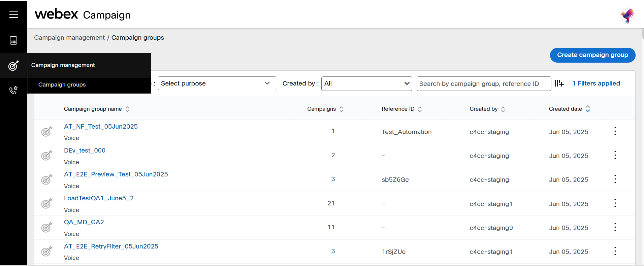Click the row icon for LoadTestQA1_June5_2

[x=47, y=203]
